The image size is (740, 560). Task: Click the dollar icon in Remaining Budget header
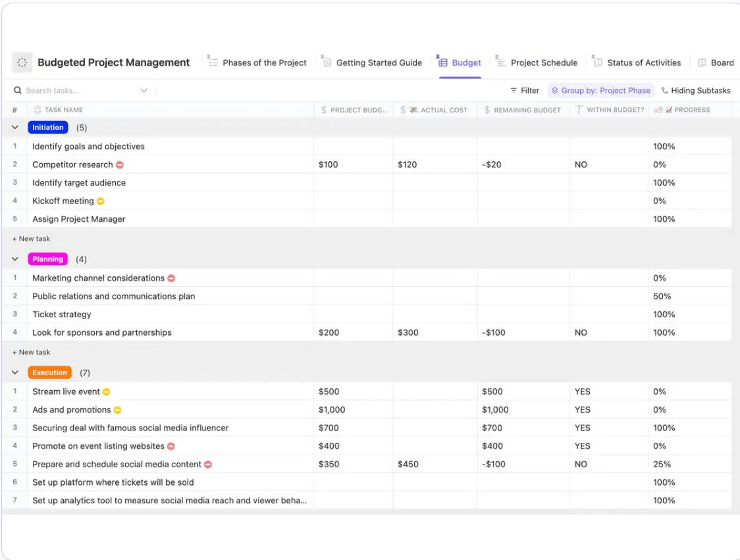point(487,110)
